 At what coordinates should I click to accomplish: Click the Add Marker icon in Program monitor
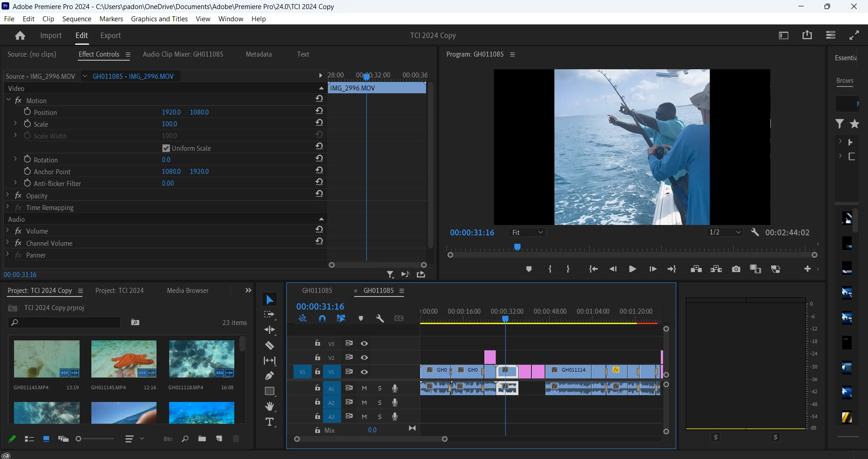(529, 269)
